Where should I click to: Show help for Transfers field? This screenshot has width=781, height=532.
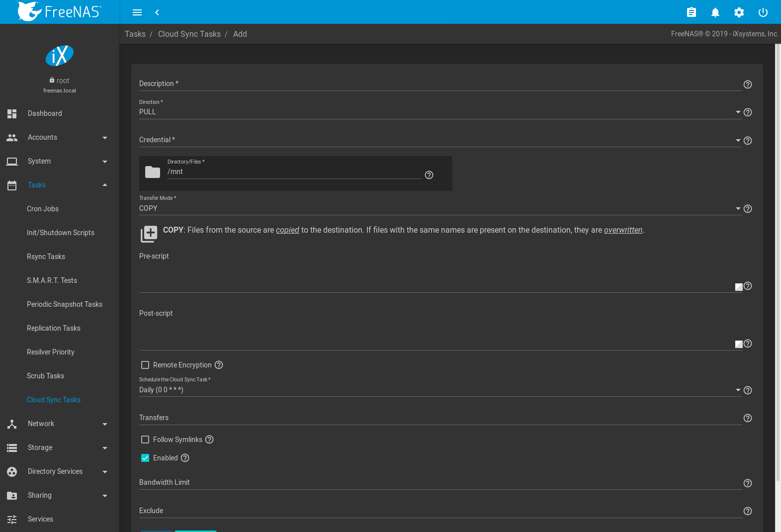[748, 418]
